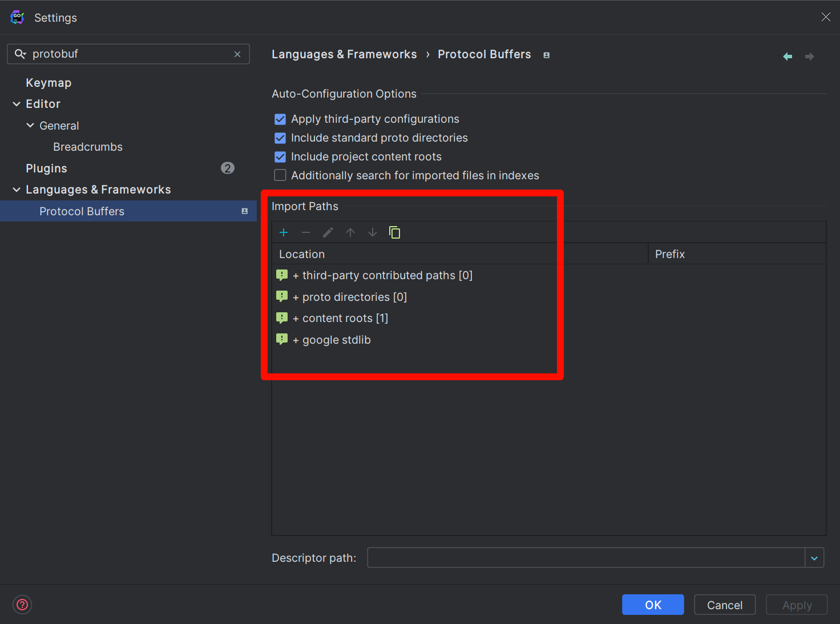Click the add import path plus icon
Image resolution: width=840 pixels, height=624 pixels.
point(284,232)
